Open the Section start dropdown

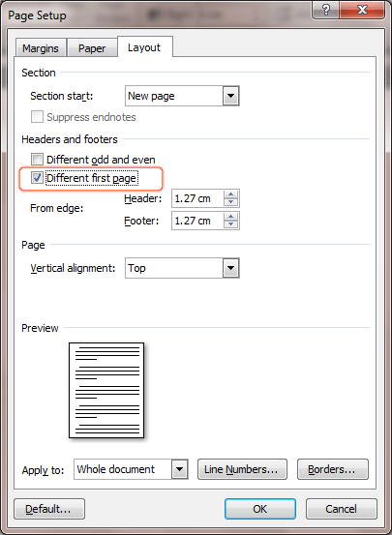(230, 96)
